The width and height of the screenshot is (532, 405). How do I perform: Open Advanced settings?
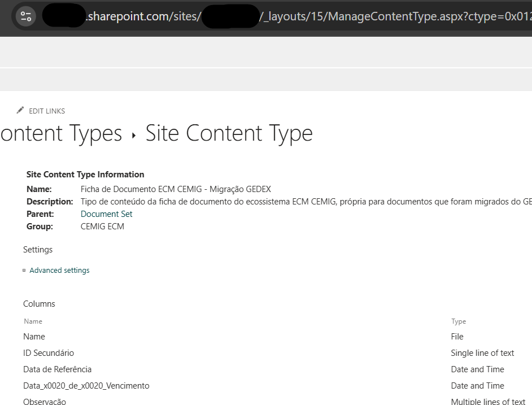(x=59, y=270)
